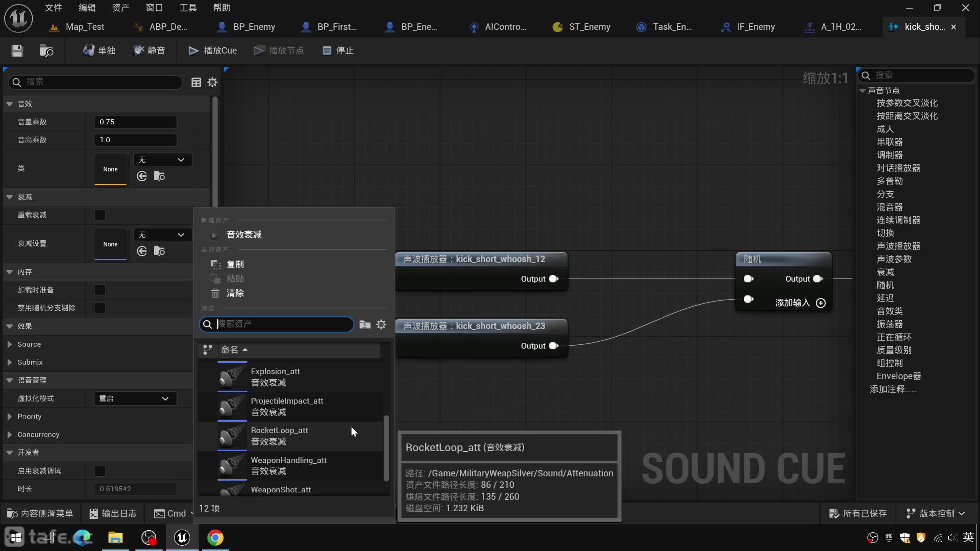Browse to 衰减设置 asset icon
The image size is (980, 551).
[159, 251]
